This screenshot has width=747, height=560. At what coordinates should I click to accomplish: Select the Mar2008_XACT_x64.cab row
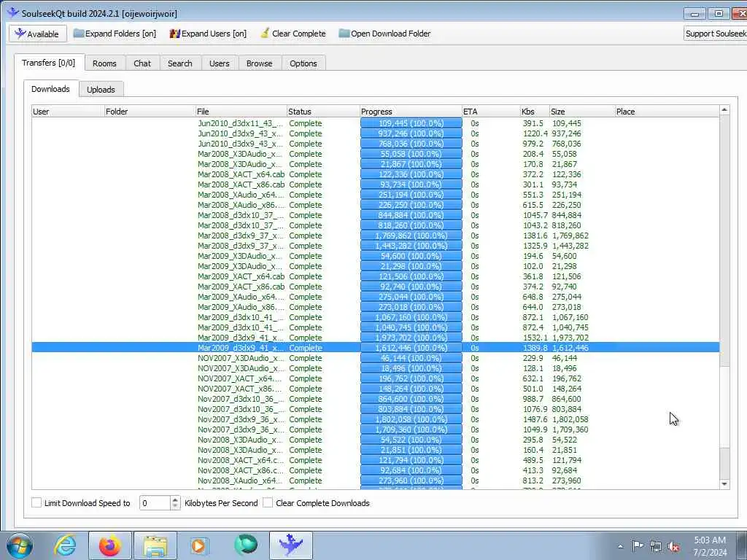point(376,174)
